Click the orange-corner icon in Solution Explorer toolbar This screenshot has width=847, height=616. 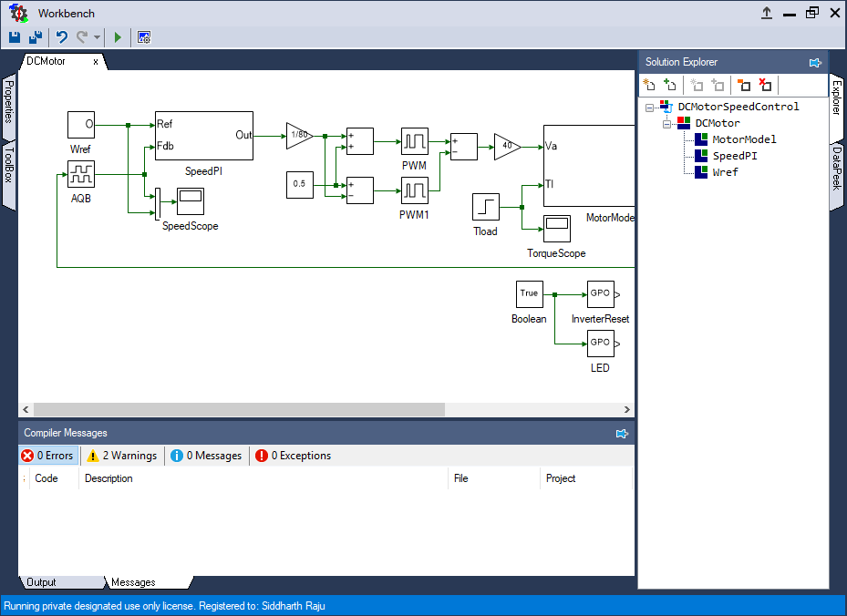tap(744, 85)
